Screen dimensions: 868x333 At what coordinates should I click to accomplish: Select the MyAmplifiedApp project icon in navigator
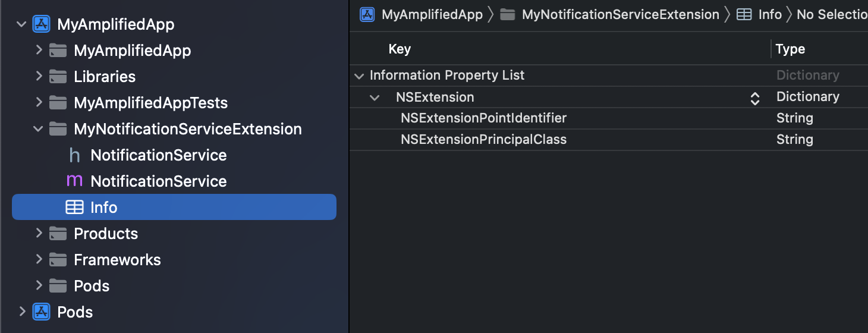41,24
